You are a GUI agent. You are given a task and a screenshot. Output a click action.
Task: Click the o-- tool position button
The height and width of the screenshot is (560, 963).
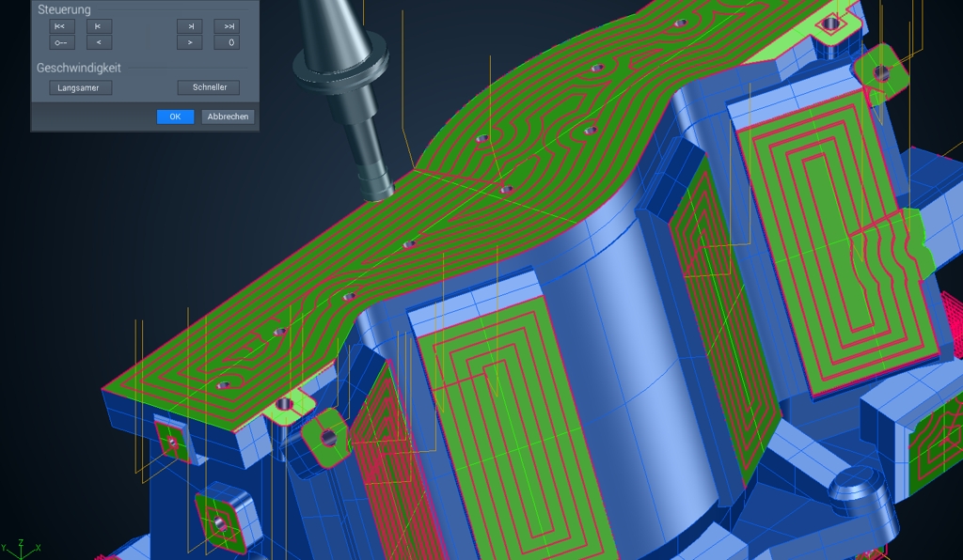(62, 43)
